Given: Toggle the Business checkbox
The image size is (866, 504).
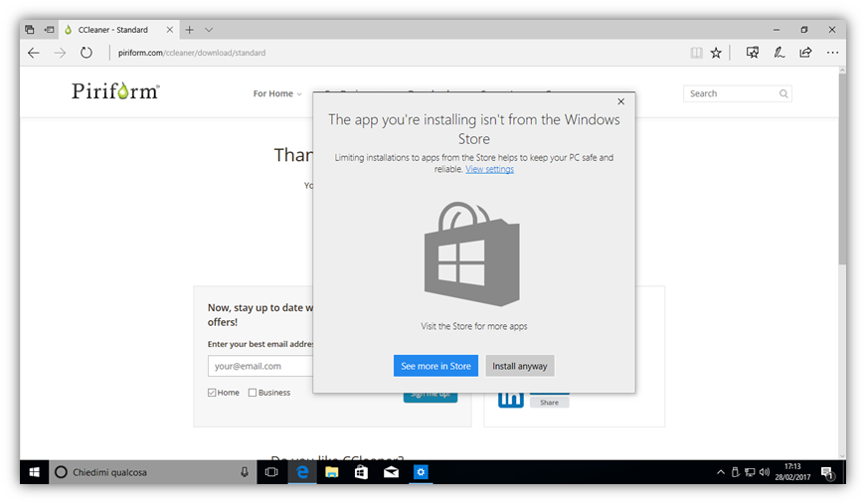Looking at the screenshot, I should (253, 393).
